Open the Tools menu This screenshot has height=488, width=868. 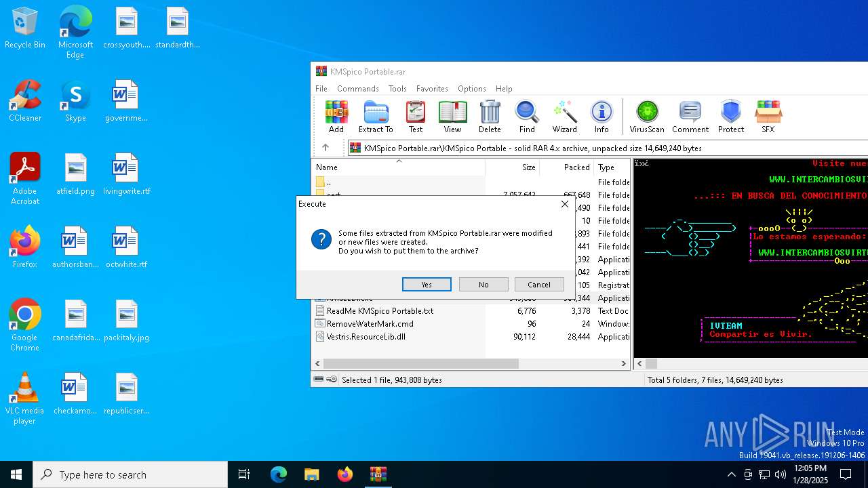397,89
